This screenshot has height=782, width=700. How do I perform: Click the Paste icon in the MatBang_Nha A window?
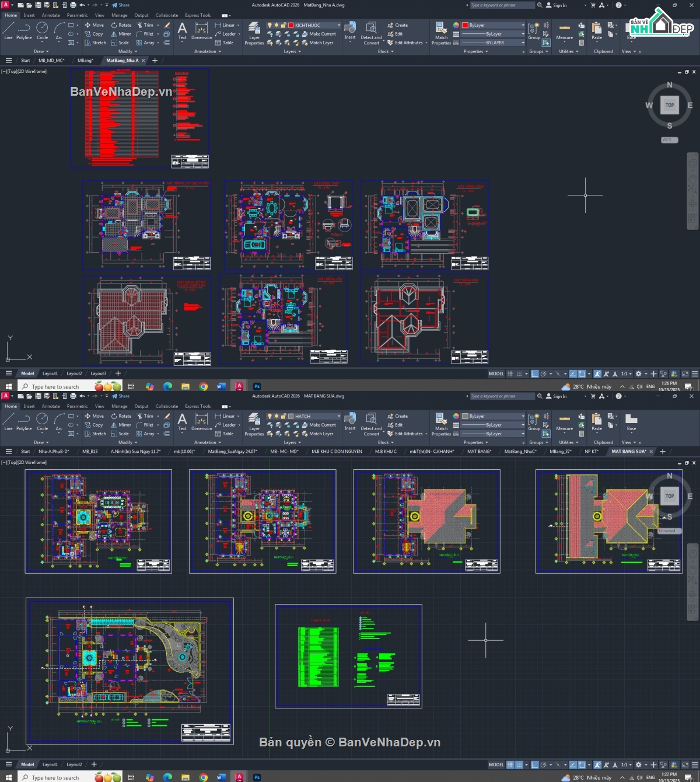596,30
